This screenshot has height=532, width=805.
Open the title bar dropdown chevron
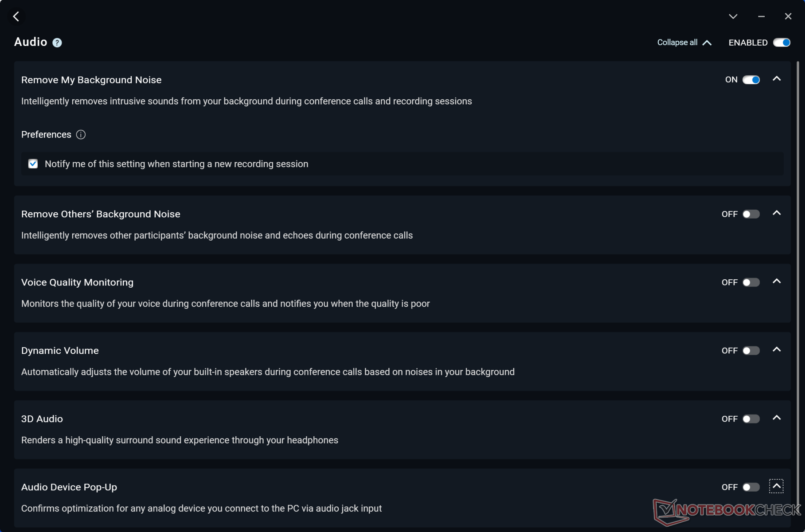(733, 16)
